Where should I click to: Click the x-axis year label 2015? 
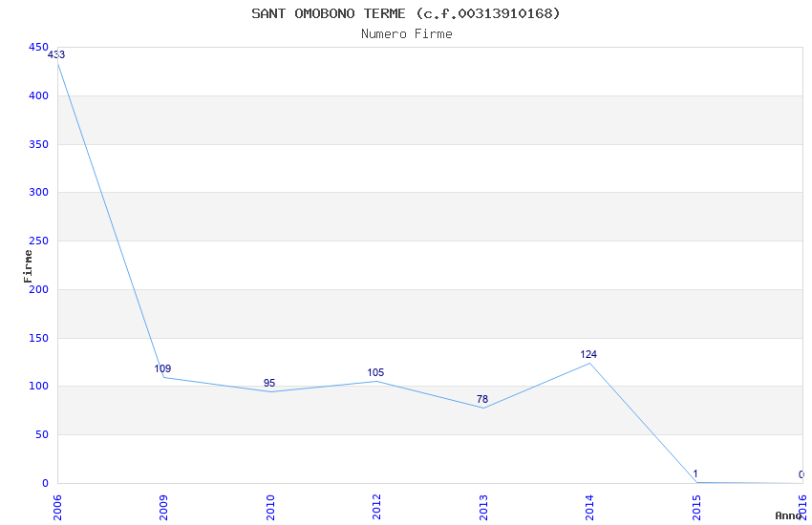click(696, 508)
